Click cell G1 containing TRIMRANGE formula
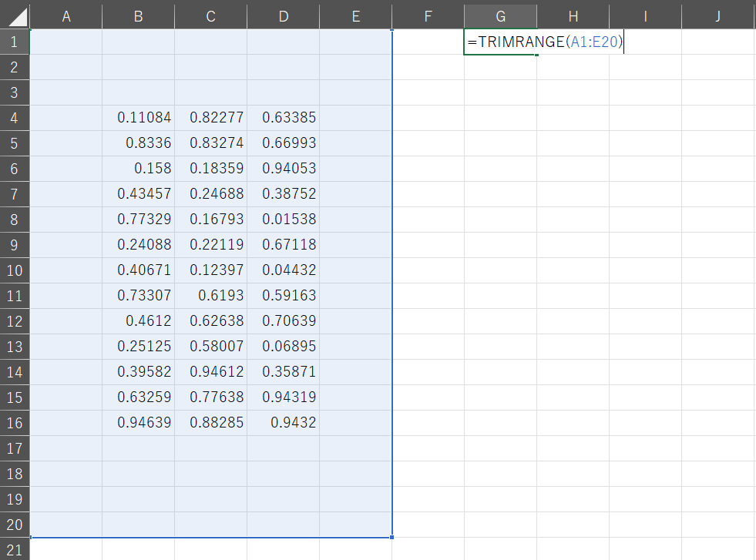This screenshot has width=756, height=560. coord(500,42)
